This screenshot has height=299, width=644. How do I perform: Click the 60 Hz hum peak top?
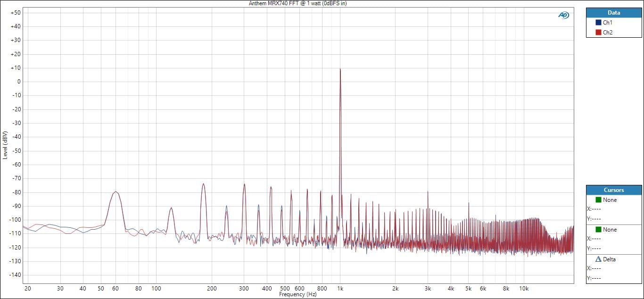[x=116, y=192]
